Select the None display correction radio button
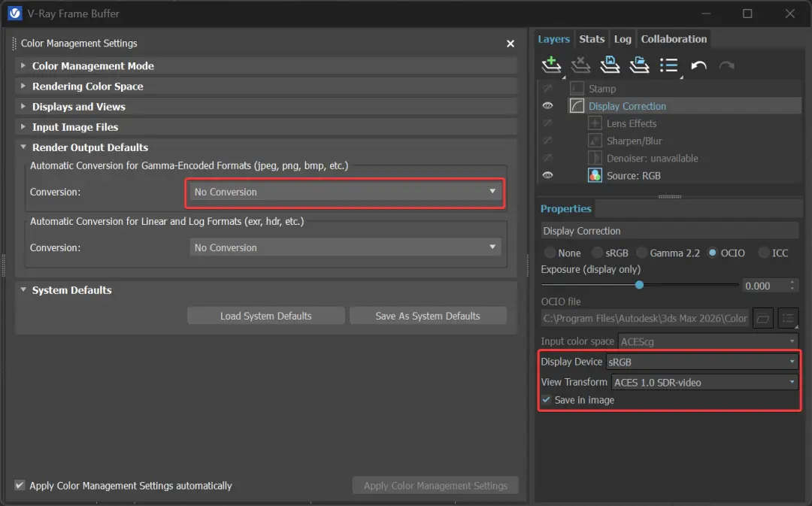812x506 pixels. (x=550, y=253)
